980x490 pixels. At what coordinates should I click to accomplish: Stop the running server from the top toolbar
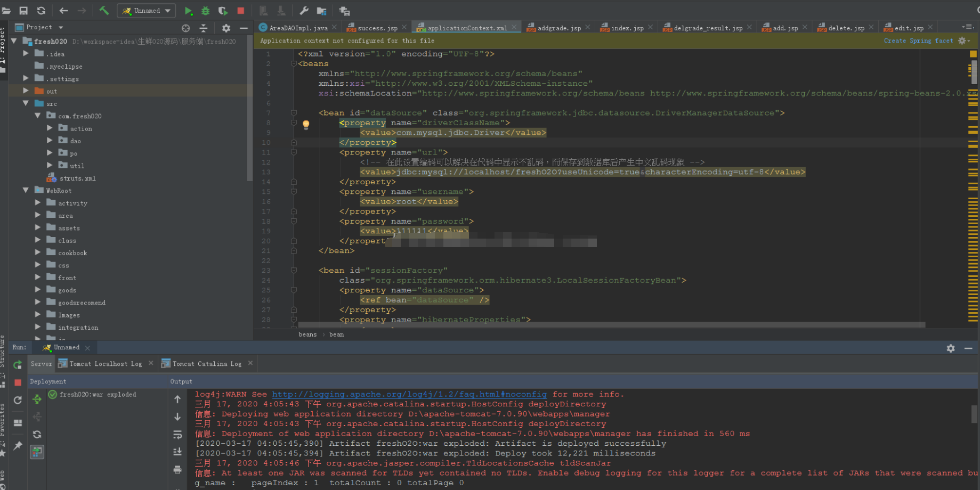tap(241, 11)
